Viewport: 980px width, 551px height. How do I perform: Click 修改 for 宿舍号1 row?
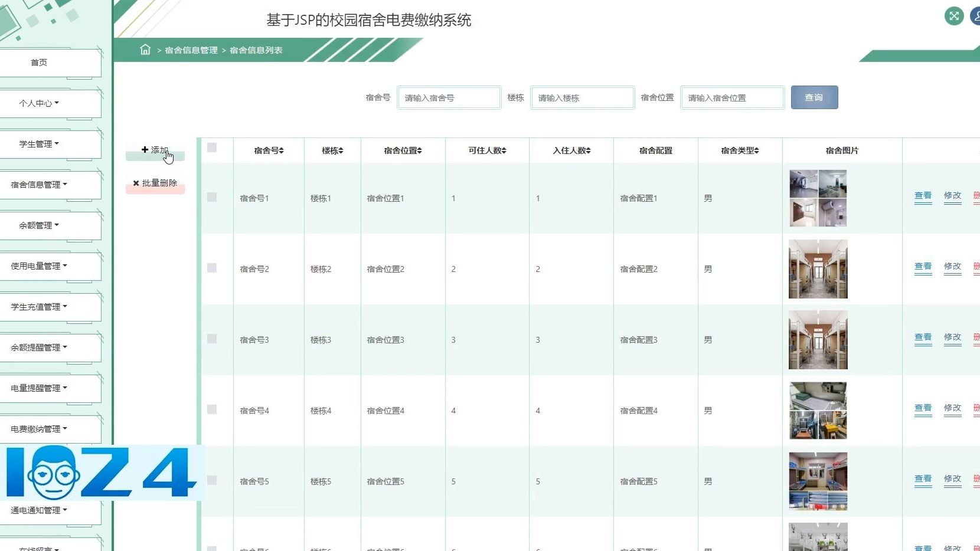click(x=952, y=196)
